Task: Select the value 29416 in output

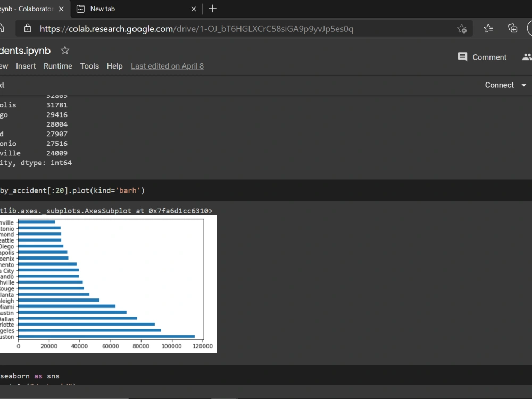Action: [x=57, y=115]
